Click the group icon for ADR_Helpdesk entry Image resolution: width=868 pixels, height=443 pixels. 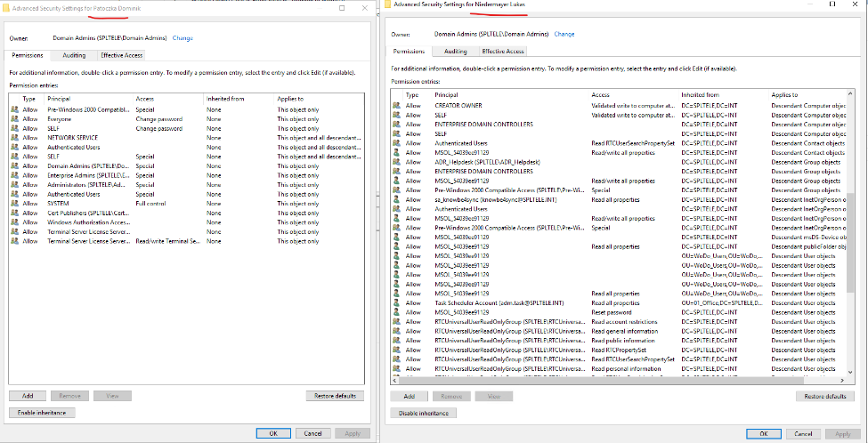point(396,162)
